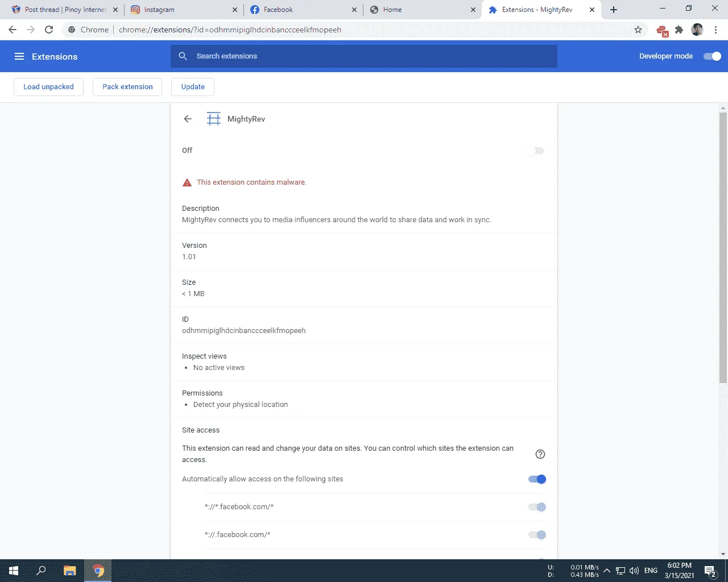Click the scrollbar up arrow
Image resolution: width=728 pixels, height=582 pixels.
723,107
